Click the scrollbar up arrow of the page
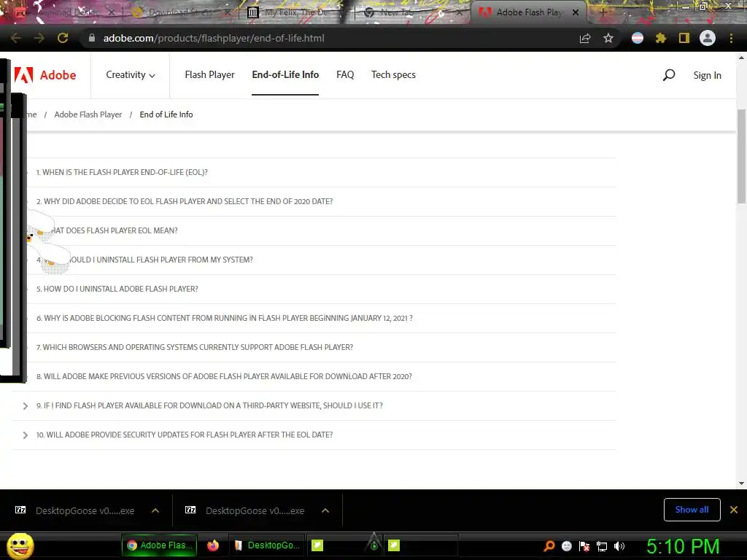747x560 pixels. coord(741,58)
